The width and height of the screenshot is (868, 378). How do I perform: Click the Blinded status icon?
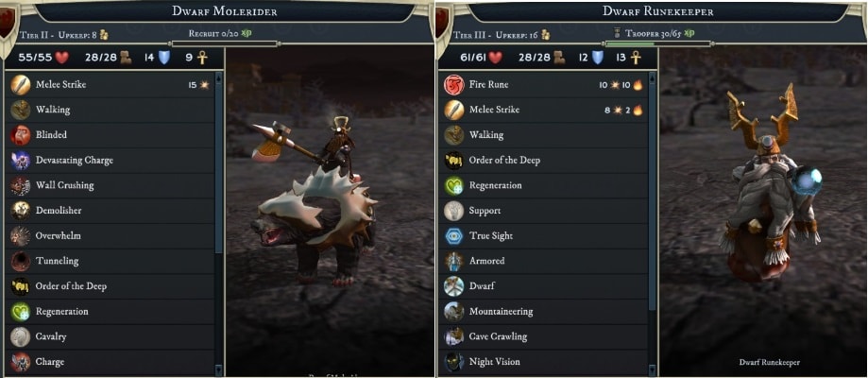20,135
